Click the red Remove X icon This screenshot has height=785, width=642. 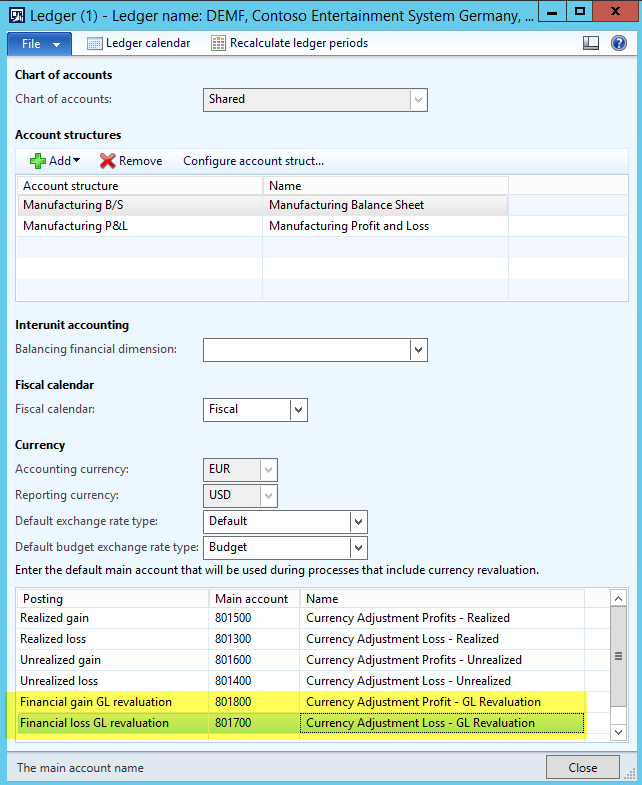pos(107,161)
